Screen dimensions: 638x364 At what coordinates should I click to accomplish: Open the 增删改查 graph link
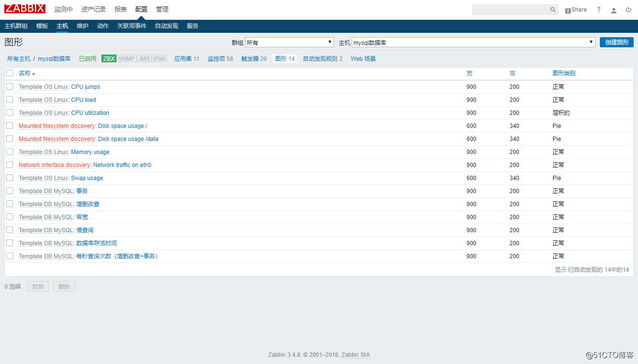pos(88,204)
